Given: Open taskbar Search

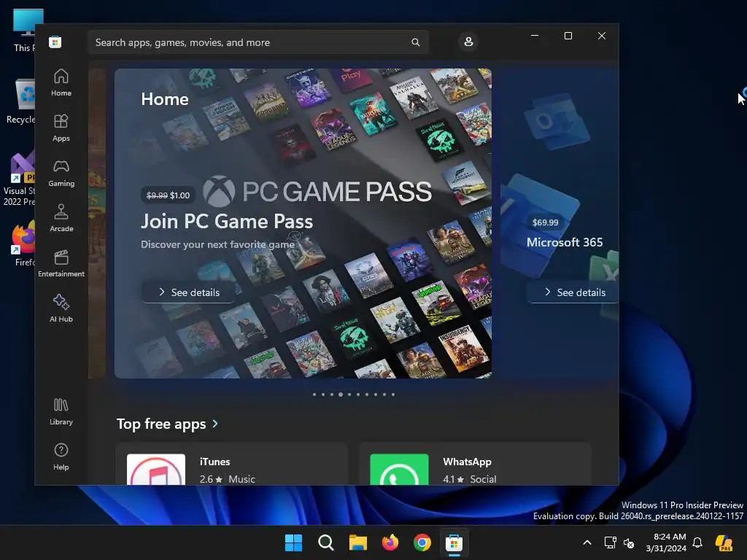Looking at the screenshot, I should [326, 542].
